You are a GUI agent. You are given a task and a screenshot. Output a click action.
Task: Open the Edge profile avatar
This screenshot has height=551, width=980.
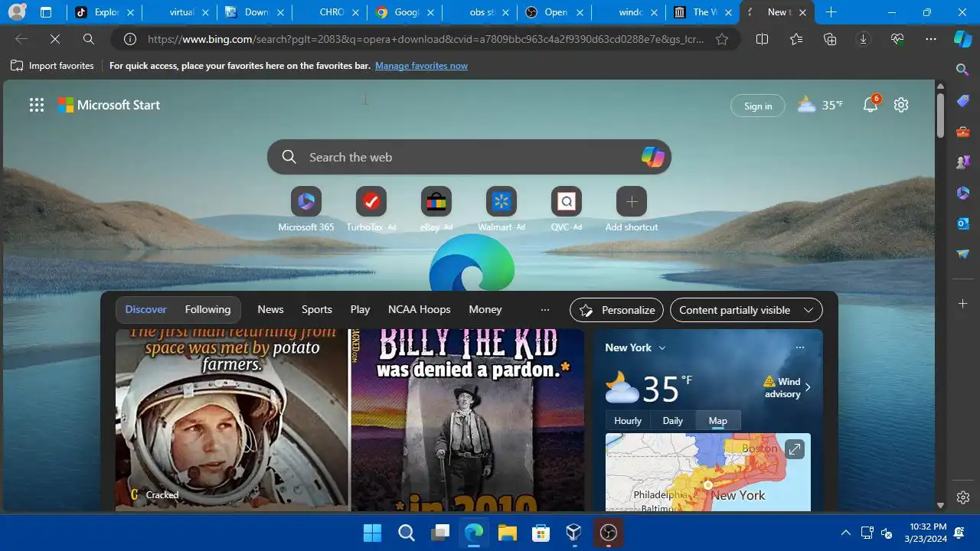pos(17,12)
